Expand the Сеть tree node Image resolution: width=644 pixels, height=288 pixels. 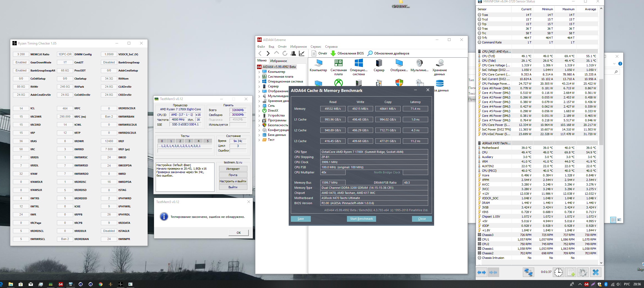click(259, 106)
